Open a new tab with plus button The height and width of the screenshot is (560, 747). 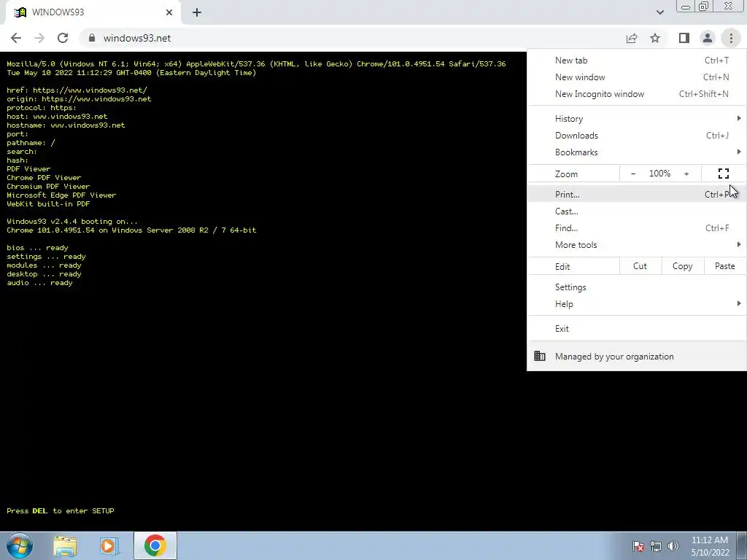tap(197, 12)
